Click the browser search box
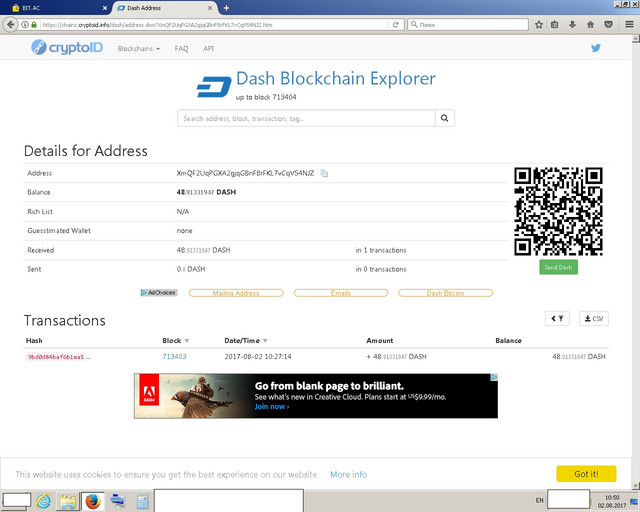Viewport: 640px width, 512px height. coord(468,24)
